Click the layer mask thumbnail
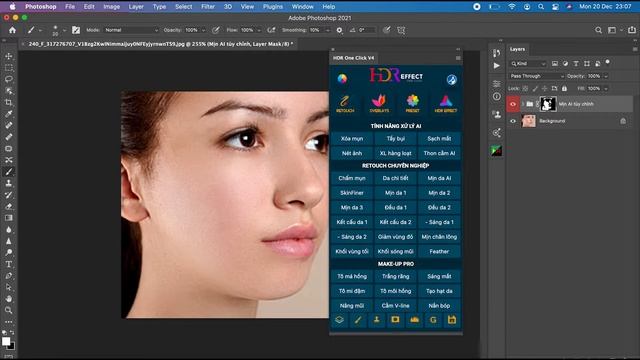 click(548, 104)
